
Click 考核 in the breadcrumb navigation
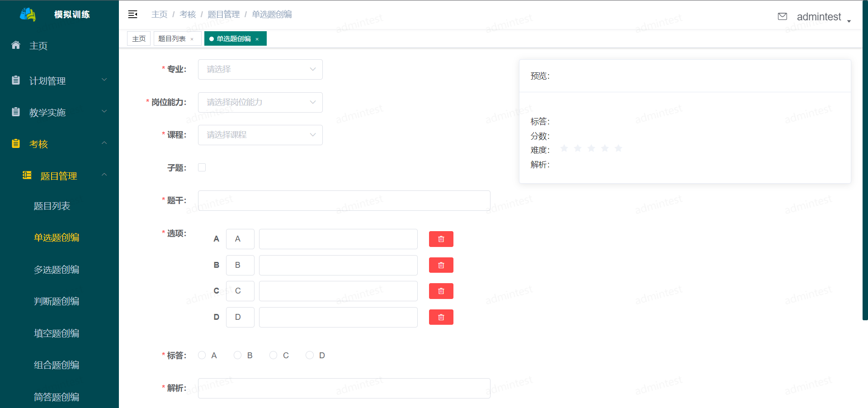(188, 14)
